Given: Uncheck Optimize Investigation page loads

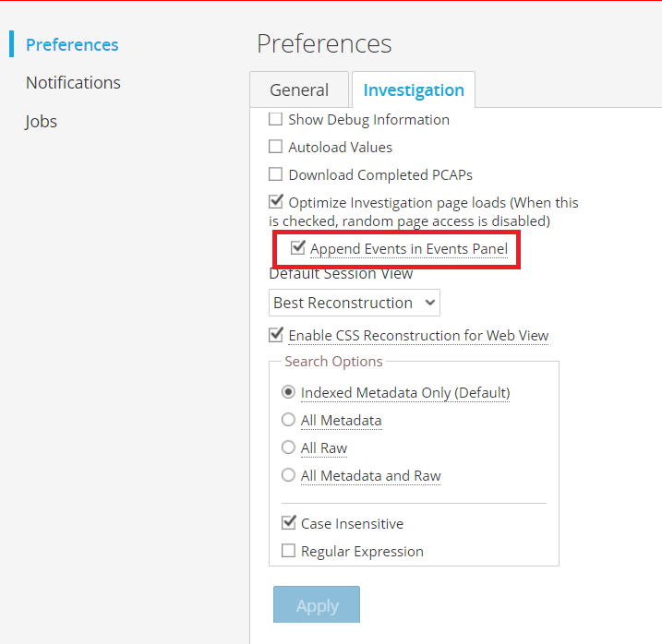Looking at the screenshot, I should click(275, 202).
